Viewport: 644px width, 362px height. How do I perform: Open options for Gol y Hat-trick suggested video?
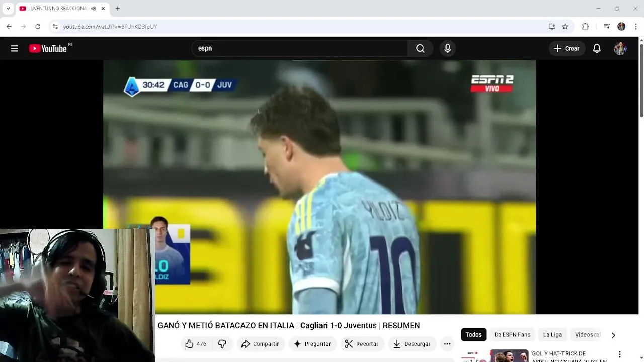tap(620, 354)
